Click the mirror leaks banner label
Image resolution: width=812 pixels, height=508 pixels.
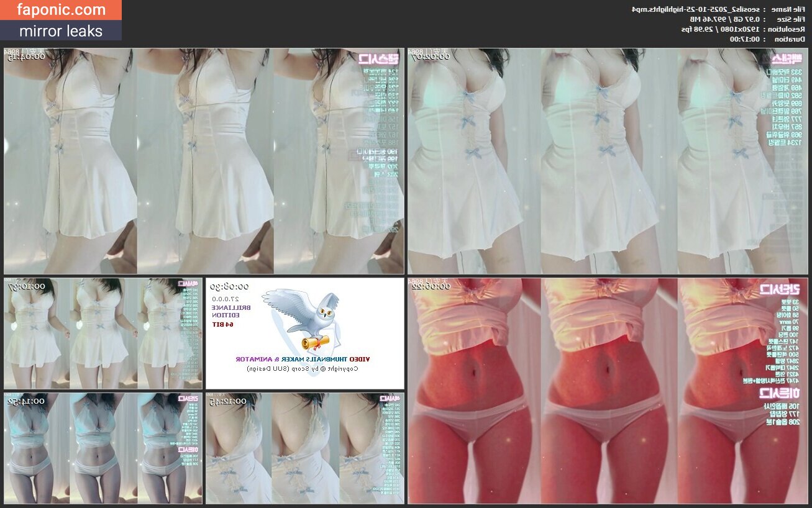click(x=61, y=30)
